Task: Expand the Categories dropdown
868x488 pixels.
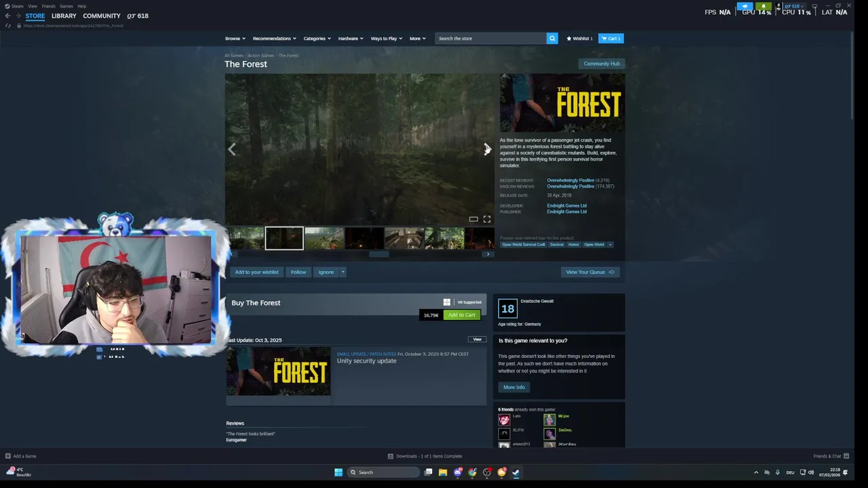Action: tap(317, 39)
